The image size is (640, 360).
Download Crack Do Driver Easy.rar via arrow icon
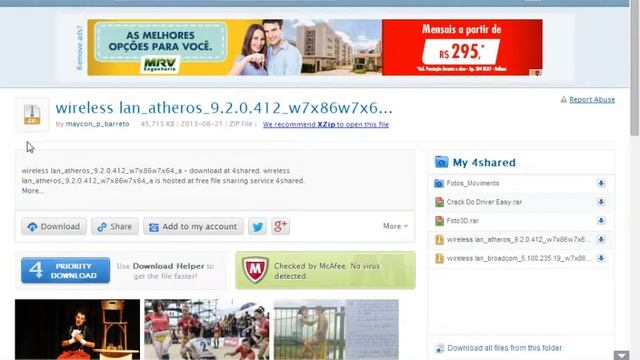pos(601,202)
